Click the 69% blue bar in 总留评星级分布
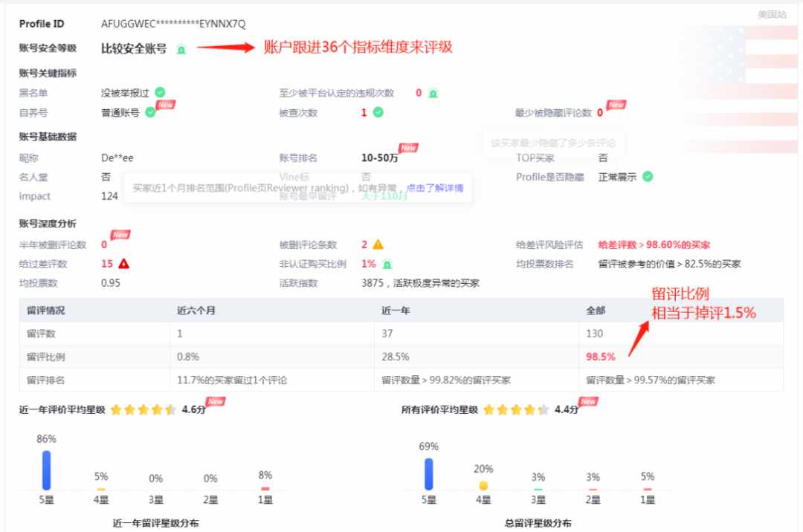 [x=429, y=474]
